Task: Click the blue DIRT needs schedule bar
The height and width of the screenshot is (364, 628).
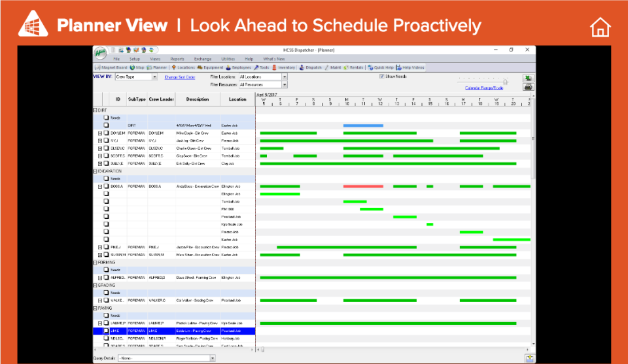Action: [x=363, y=125]
